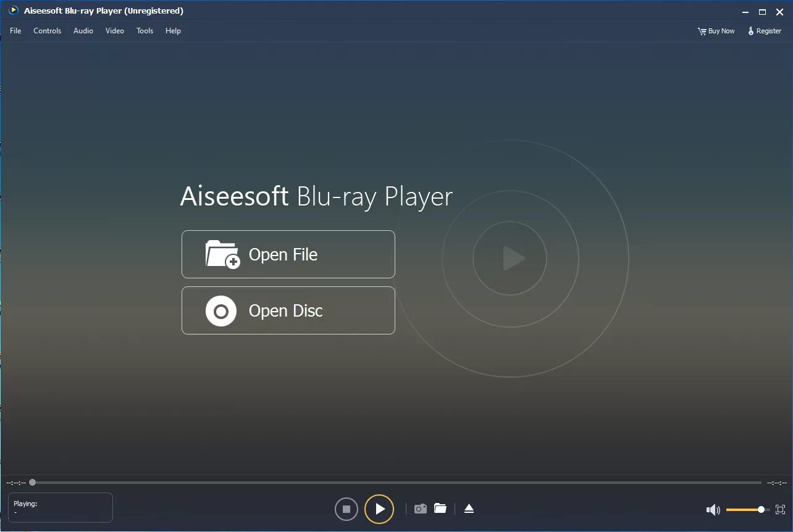Click the total duration readout
Screen dimensions: 793x532
[776, 483]
